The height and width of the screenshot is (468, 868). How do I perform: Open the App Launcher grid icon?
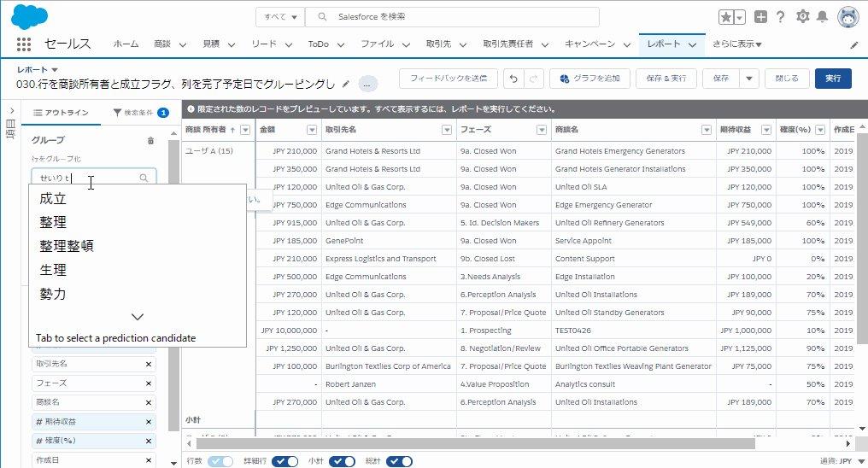[24, 44]
